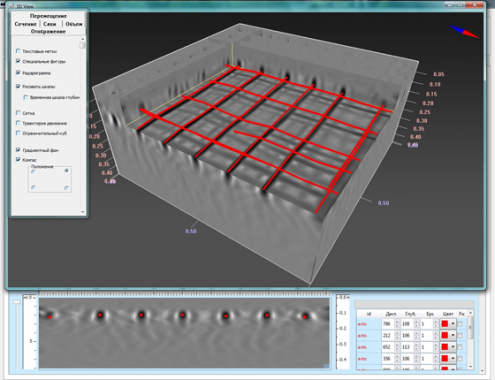Click object table scrollbar down arrow
This screenshot has height=380, width=495.
pyautogui.click(x=470, y=367)
